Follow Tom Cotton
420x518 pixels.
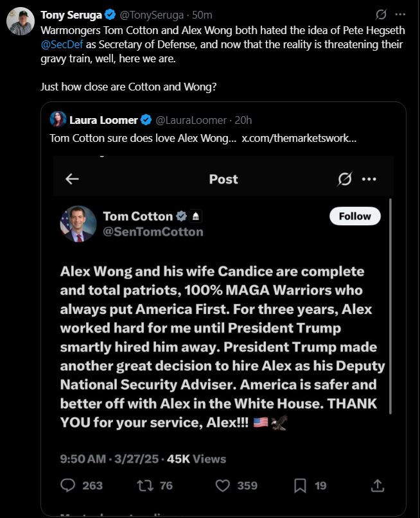tap(354, 216)
